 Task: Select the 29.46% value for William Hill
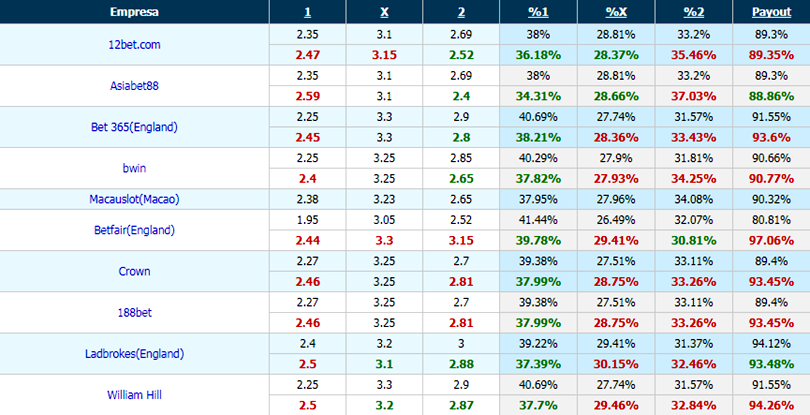click(x=616, y=406)
